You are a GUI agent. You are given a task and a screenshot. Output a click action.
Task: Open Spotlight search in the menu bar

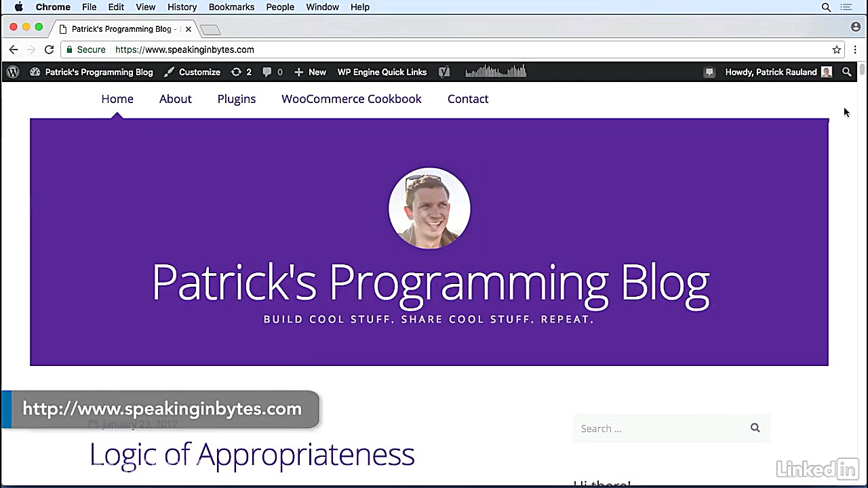tap(826, 7)
